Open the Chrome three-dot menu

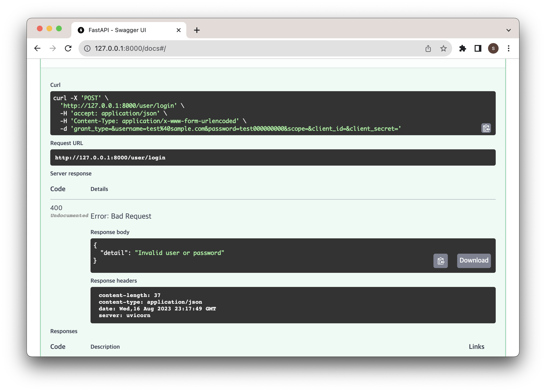[508, 48]
